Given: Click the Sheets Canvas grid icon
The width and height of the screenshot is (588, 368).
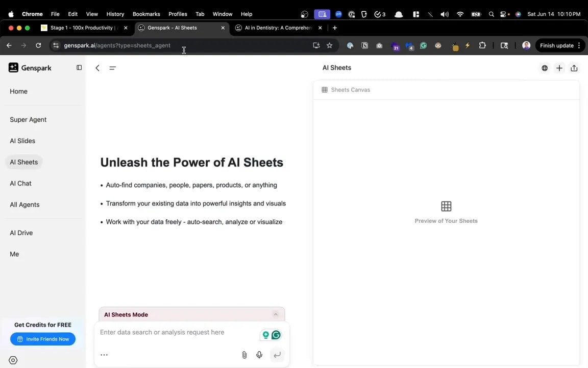Looking at the screenshot, I should click(x=325, y=89).
